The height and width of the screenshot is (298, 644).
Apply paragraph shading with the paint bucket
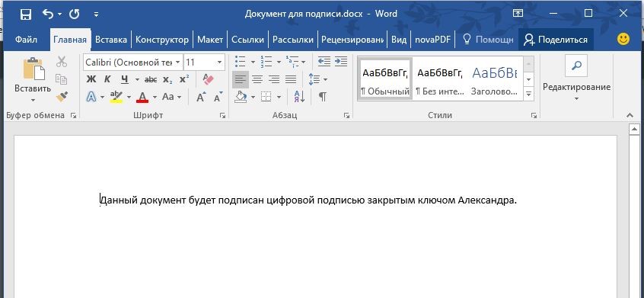pos(241,97)
